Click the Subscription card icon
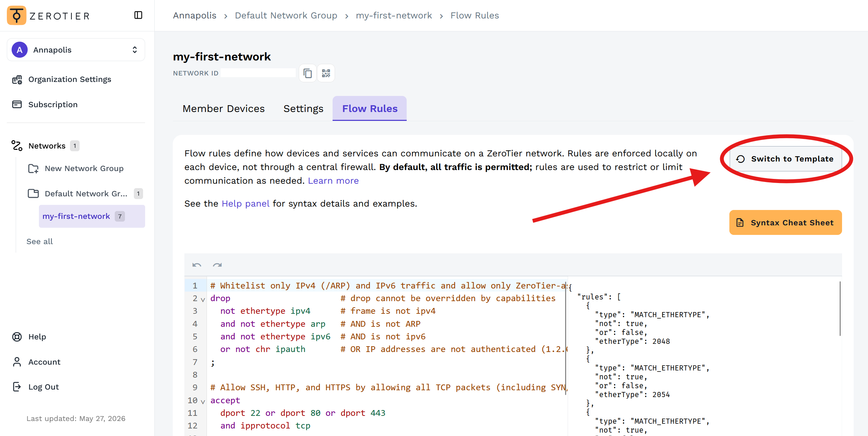The height and width of the screenshot is (436, 868). pyautogui.click(x=17, y=104)
